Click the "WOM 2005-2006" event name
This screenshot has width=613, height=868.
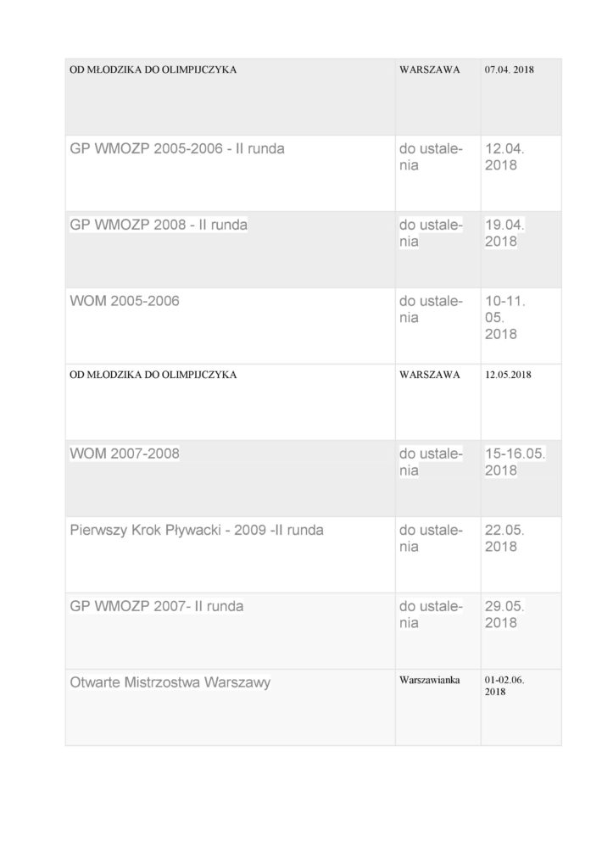pyautogui.click(x=124, y=301)
